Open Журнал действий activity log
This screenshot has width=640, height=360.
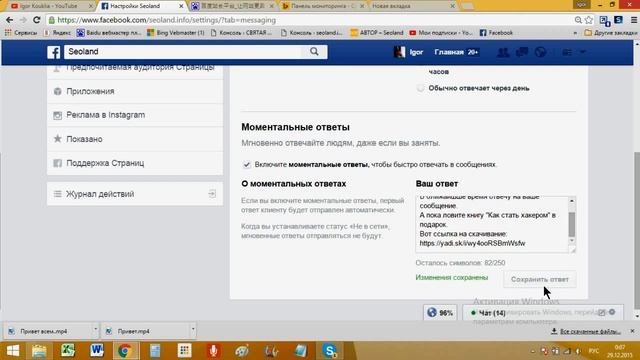point(135,194)
